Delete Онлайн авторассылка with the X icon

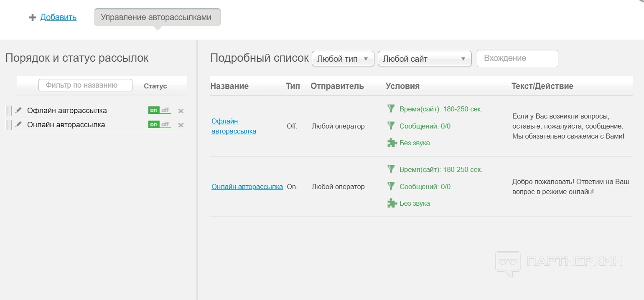click(181, 125)
